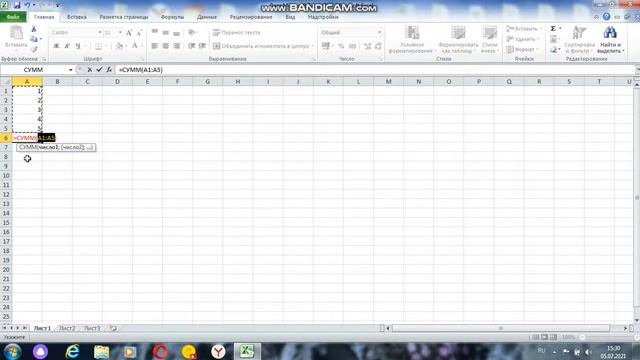Click the zoom slider in status bar

click(610, 337)
